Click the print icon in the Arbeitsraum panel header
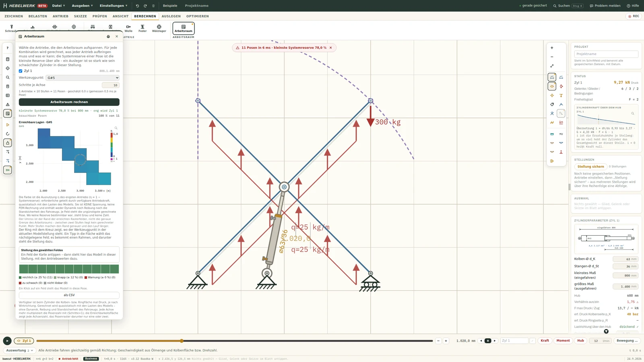Image resolution: width=644 pixels, height=362 pixels. pyautogui.click(x=108, y=36)
